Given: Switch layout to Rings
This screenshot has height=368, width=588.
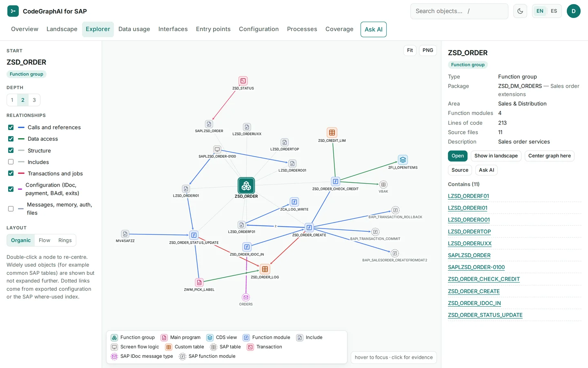Looking at the screenshot, I should (x=65, y=240).
